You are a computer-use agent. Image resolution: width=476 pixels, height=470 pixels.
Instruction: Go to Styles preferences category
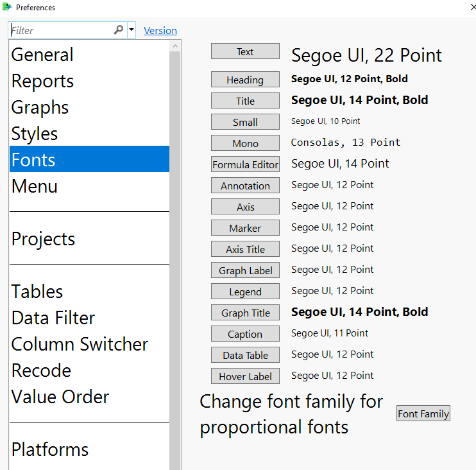tap(35, 134)
